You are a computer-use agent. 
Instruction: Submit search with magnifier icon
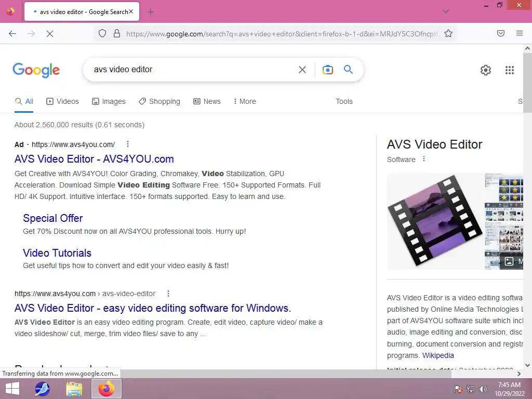[x=348, y=69]
